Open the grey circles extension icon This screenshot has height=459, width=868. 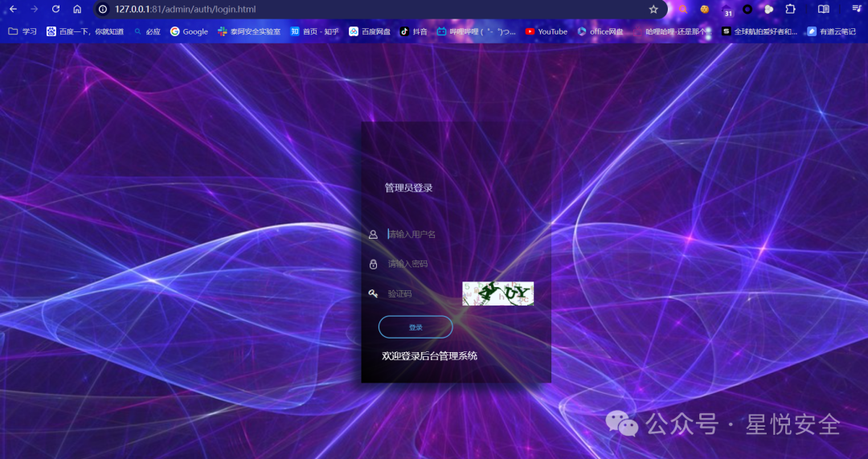tap(769, 9)
